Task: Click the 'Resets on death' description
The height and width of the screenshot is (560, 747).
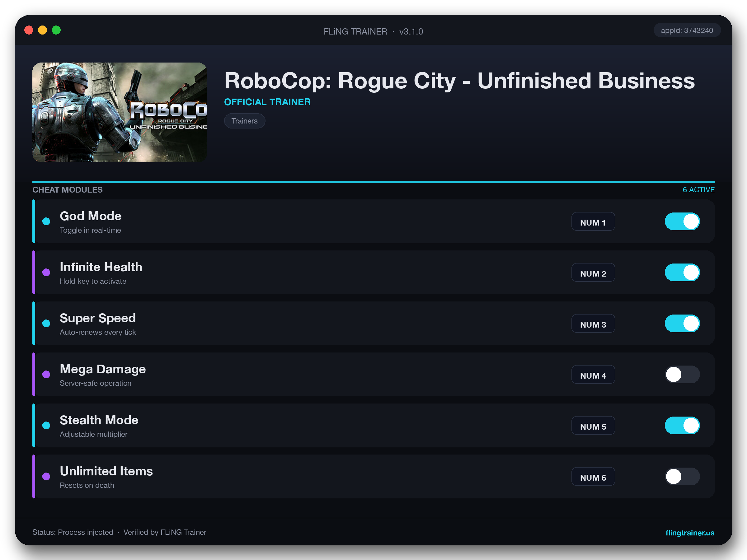Action: (87, 485)
